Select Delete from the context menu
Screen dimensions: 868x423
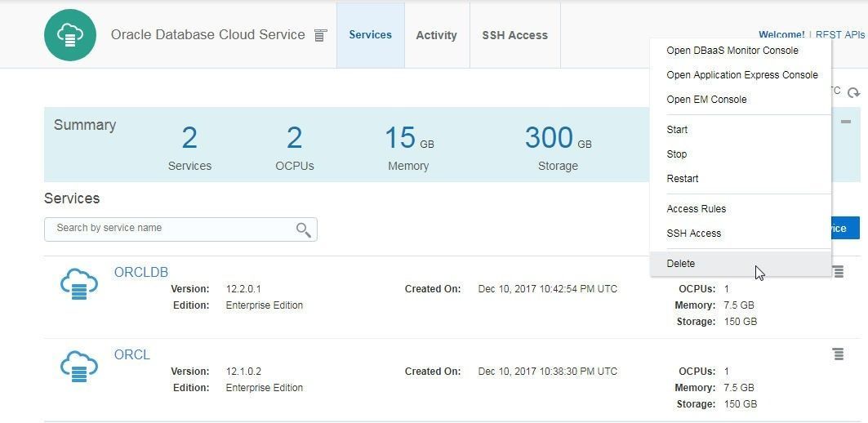740,264
